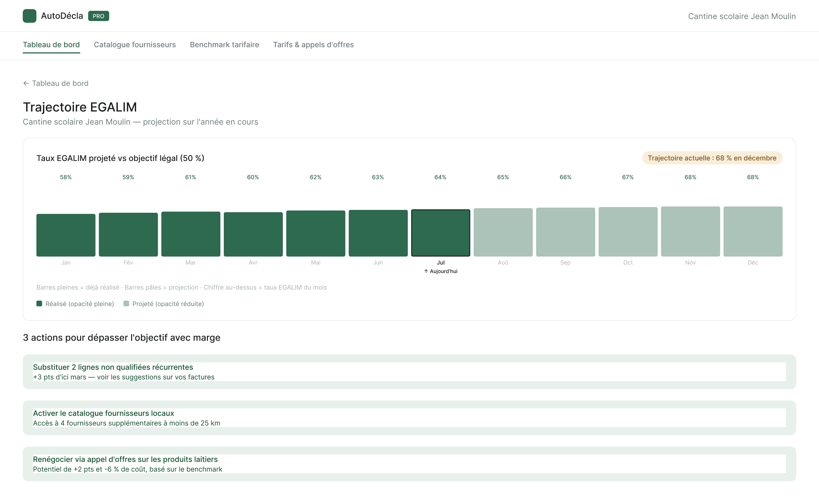
Task: Select the projected Nov bar
Action: coord(690,231)
